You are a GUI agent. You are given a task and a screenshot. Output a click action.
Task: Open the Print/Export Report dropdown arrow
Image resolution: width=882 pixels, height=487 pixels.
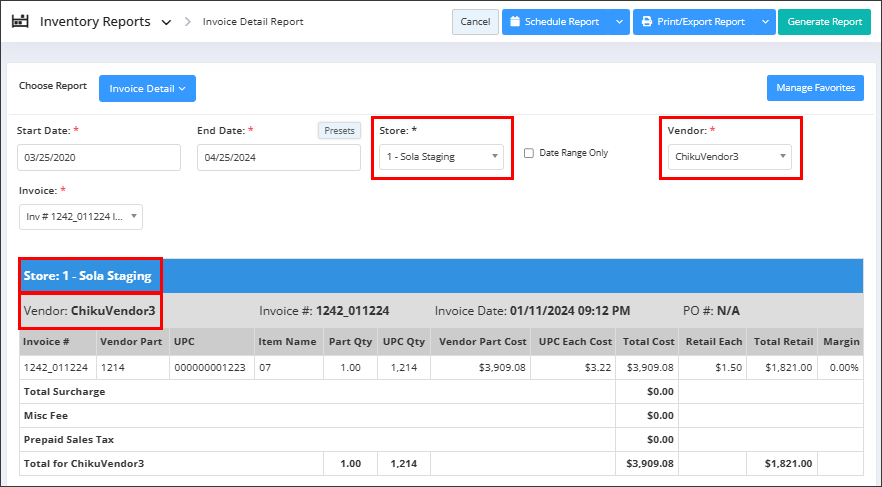(765, 22)
